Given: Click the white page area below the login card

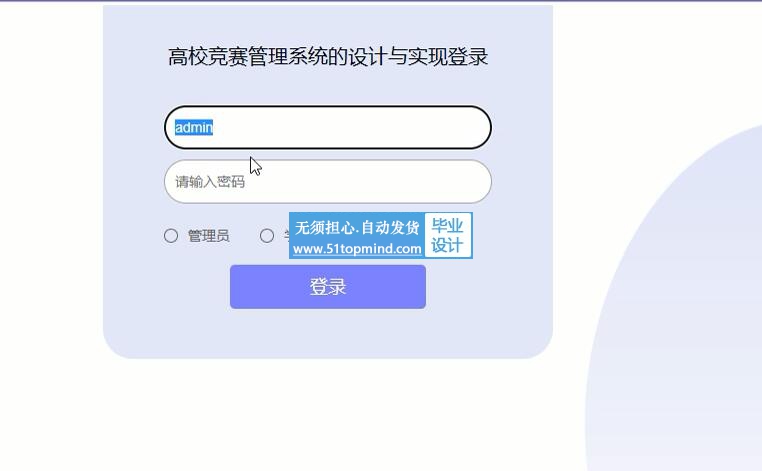Looking at the screenshot, I should tap(328, 413).
